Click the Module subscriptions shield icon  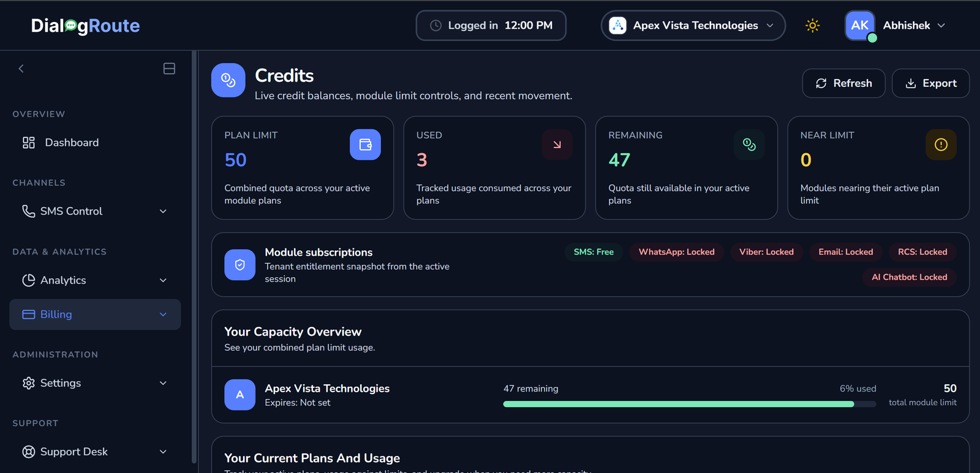tap(240, 265)
